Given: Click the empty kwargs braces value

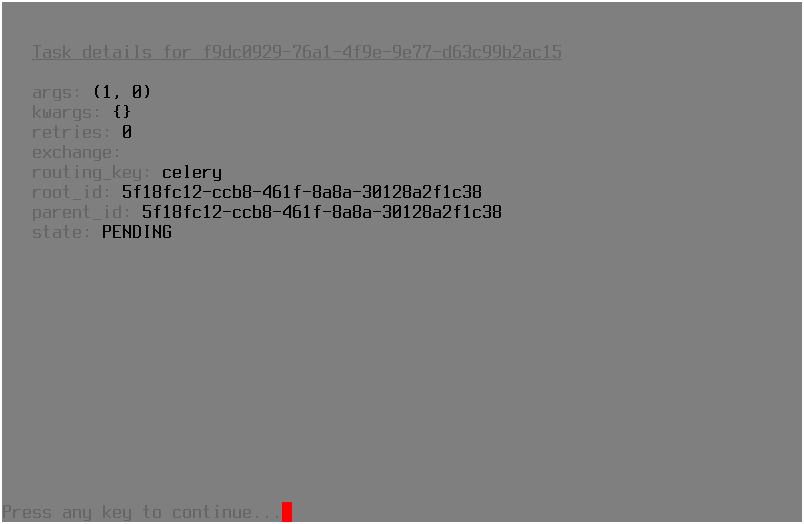Looking at the screenshot, I should (122, 112).
